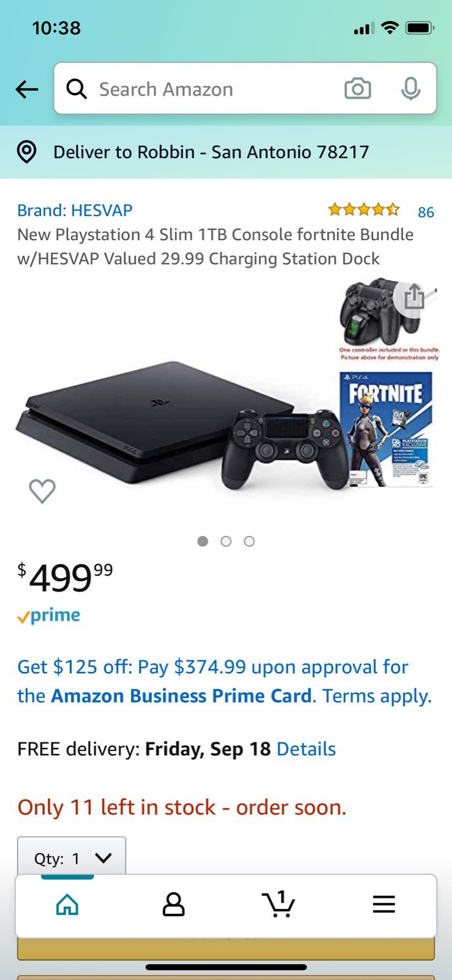
Task: Tap the microphone voice search icon
Action: pyautogui.click(x=411, y=89)
